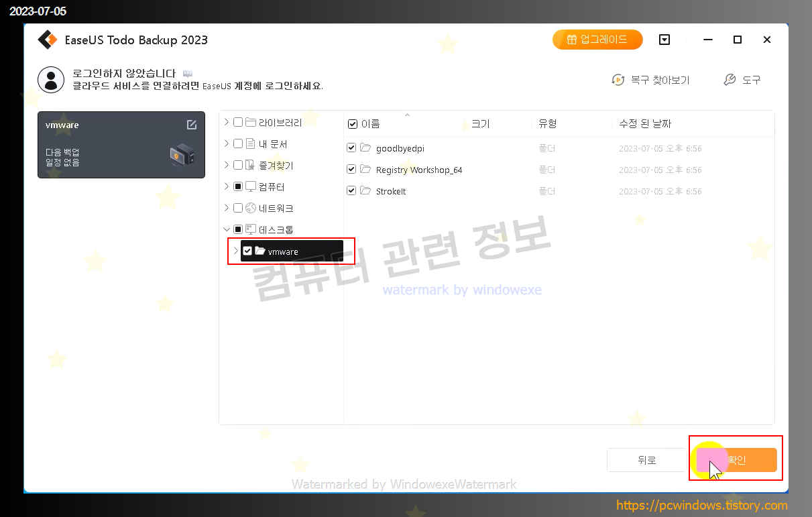This screenshot has width=812, height=517.
Task: Click the 즐겨찾기 favorites icon in tree
Action: point(251,166)
